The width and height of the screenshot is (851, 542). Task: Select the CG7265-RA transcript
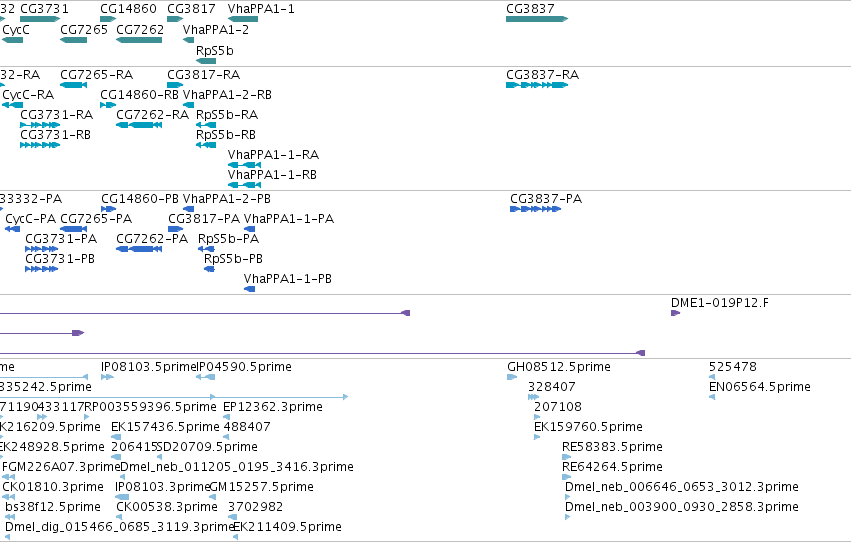pos(73,85)
